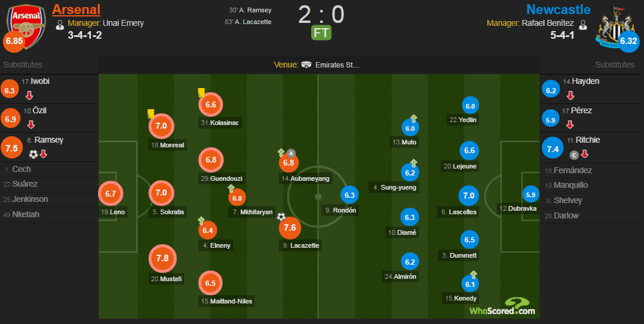Click the green FT status badge

pos(321,33)
